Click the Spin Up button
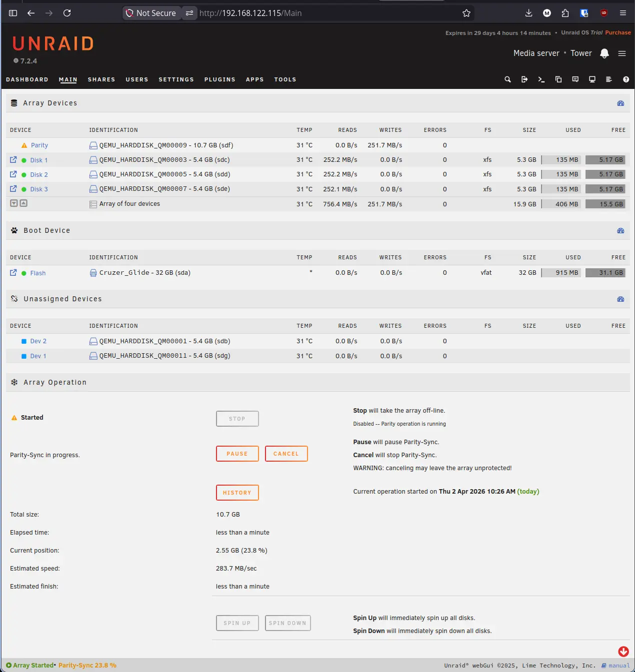Image resolution: width=635 pixels, height=672 pixels. [237, 623]
